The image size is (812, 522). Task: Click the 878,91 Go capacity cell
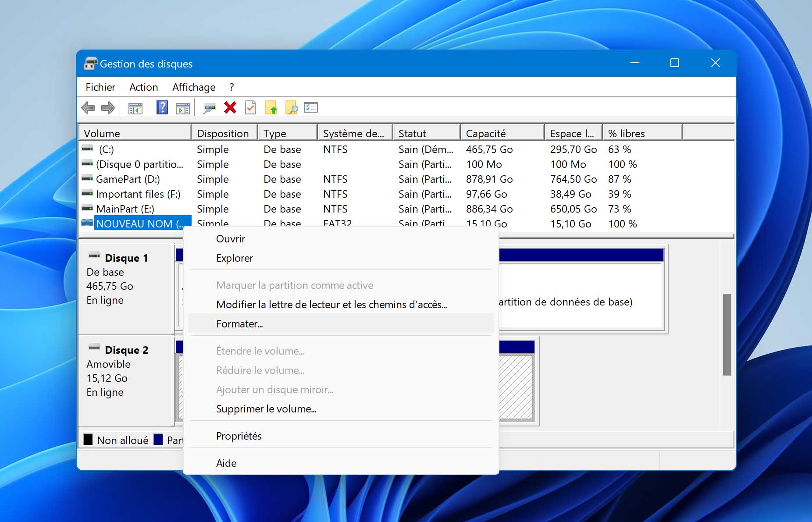coord(489,179)
